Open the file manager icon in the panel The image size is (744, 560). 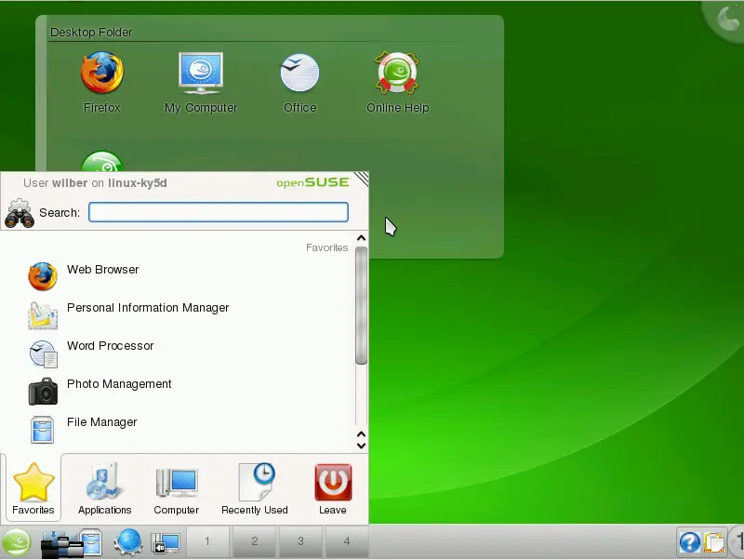(90, 541)
